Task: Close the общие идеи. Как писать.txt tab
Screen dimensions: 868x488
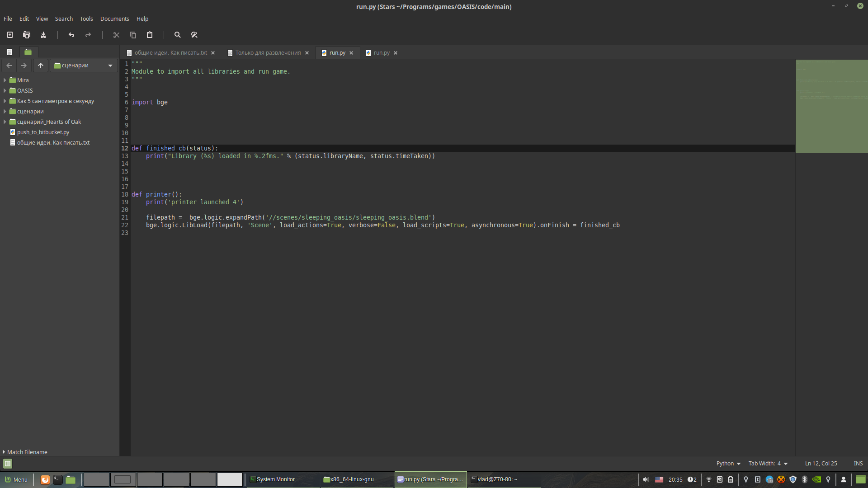Action: pos(213,53)
